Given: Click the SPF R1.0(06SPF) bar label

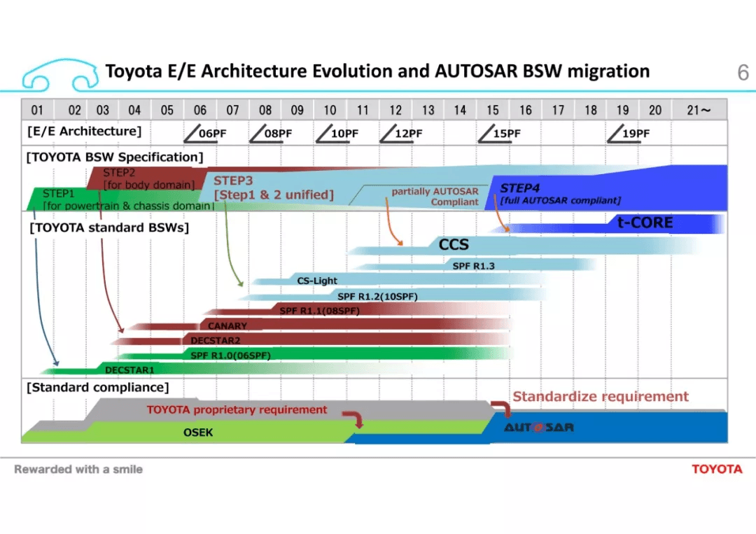Looking at the screenshot, I should (x=230, y=356).
